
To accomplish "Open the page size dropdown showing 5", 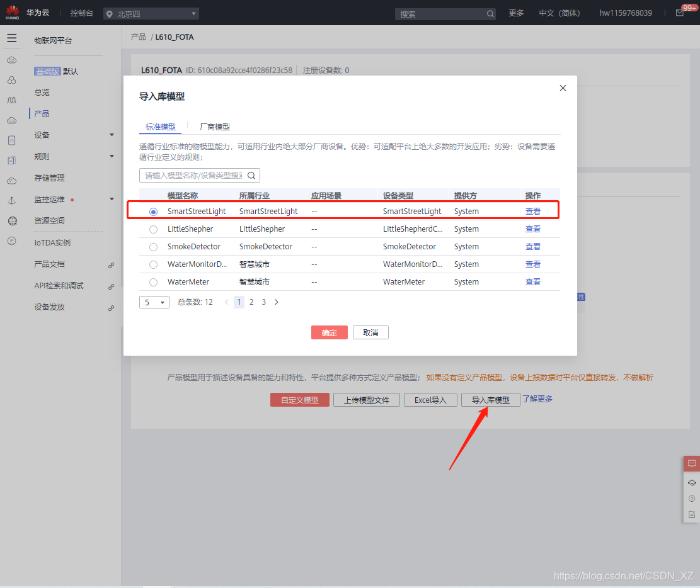I will [154, 302].
